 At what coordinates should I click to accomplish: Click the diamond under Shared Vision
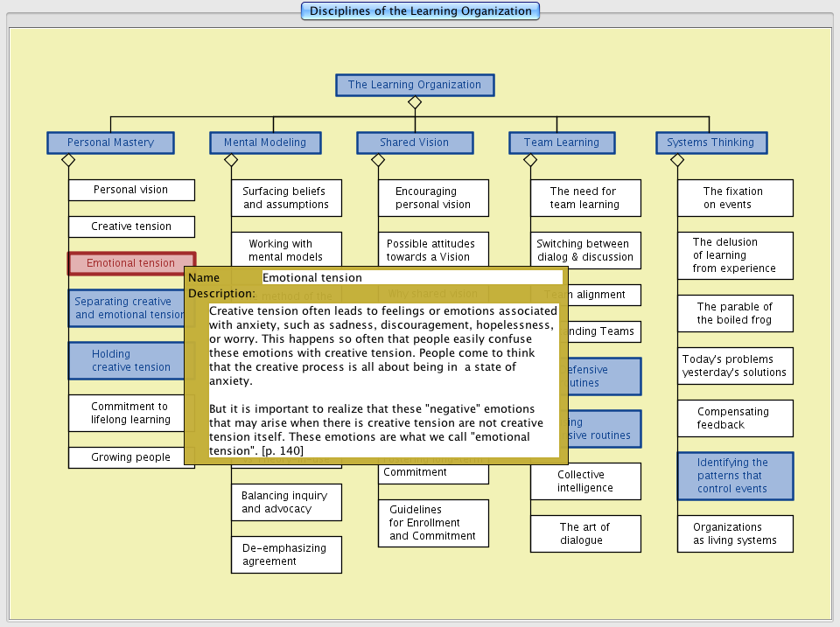(x=378, y=160)
